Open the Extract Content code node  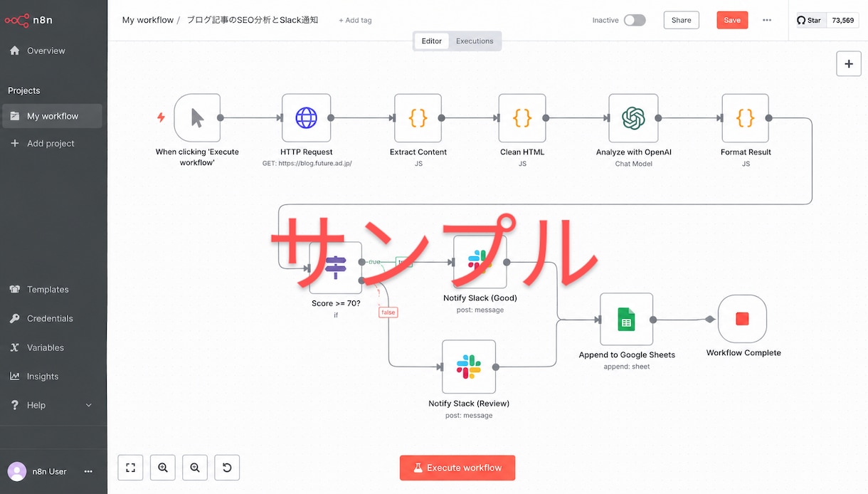tap(418, 117)
